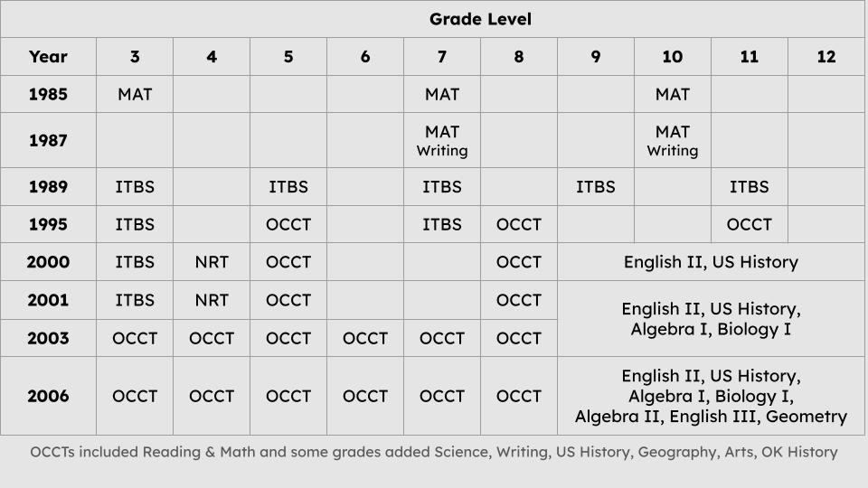Click the grade 12 column header

coord(826,56)
